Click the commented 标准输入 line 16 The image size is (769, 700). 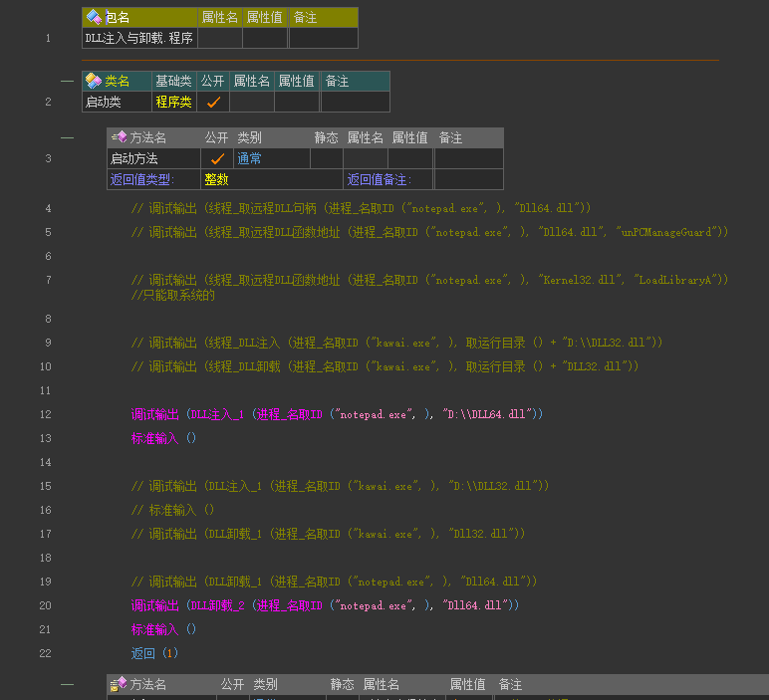click(172, 510)
